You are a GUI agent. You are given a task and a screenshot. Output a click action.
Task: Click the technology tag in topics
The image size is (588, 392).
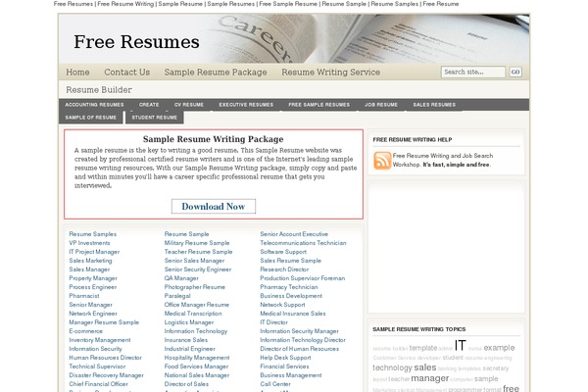tap(392, 368)
